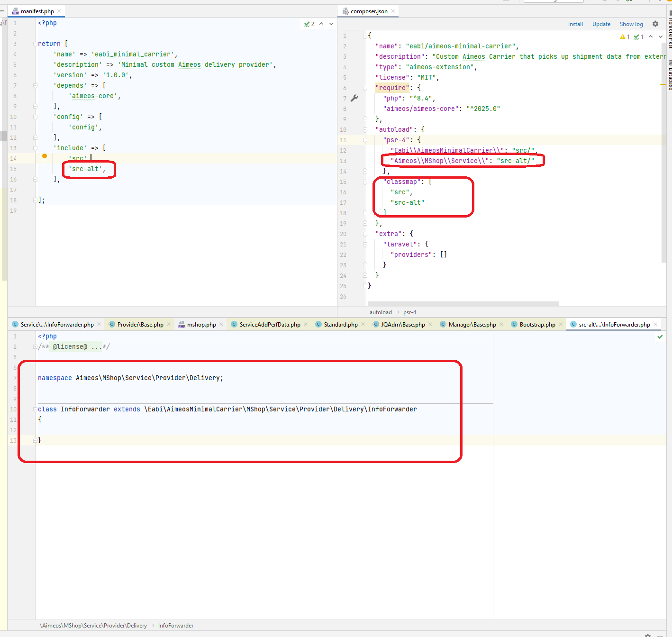672x637 pixels.
Task: Collapse the "require" block in composer.json
Action: (x=365, y=88)
